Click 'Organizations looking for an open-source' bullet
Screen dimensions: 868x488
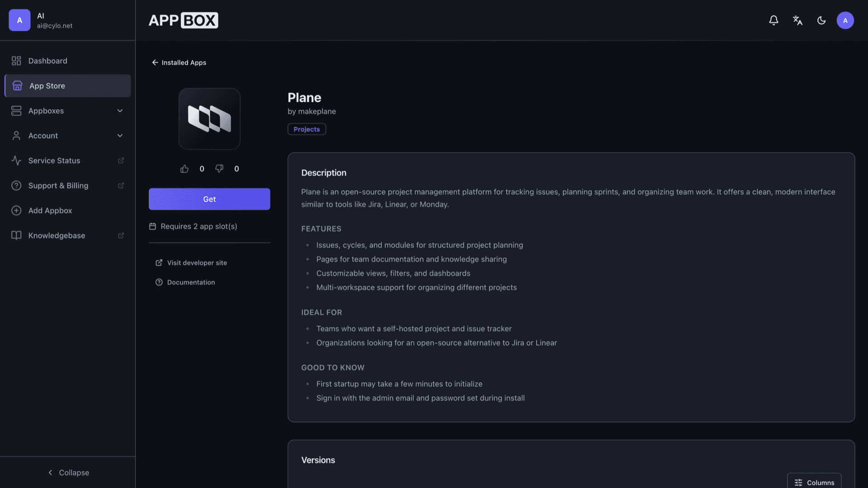[436, 343]
